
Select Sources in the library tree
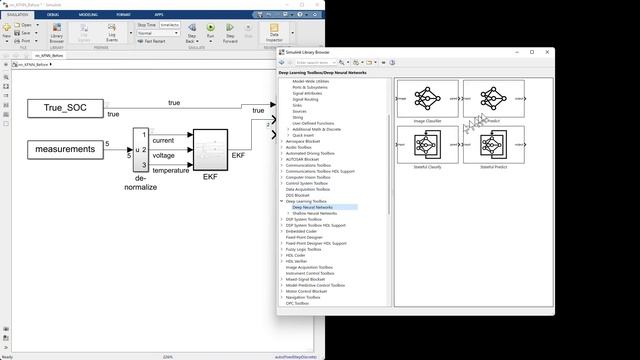tap(299, 111)
